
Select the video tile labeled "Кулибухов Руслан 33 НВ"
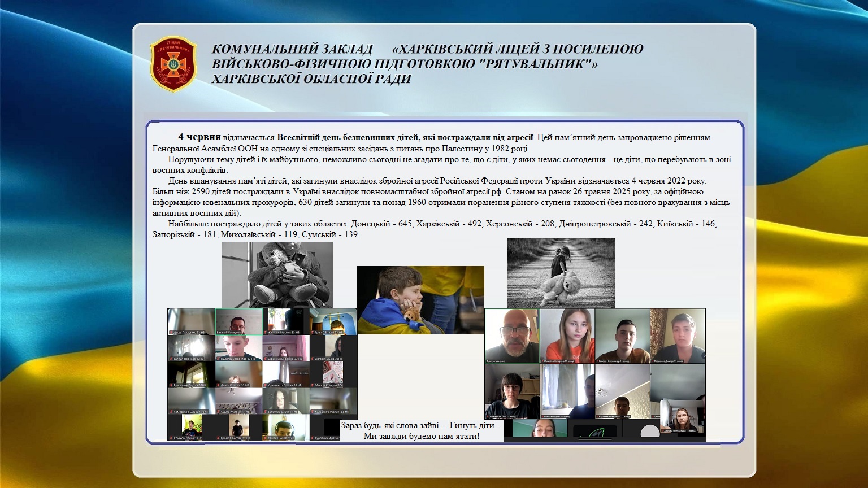point(333,401)
